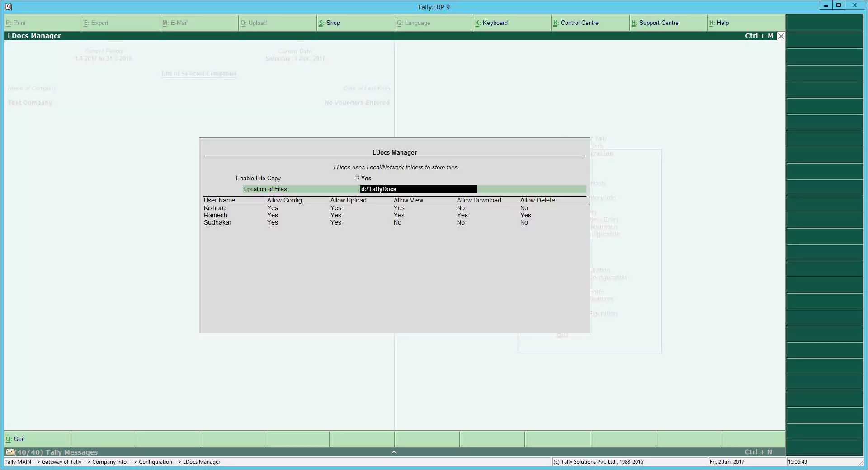
Task: Toggle Kishore's Allow Upload value
Action: point(335,208)
